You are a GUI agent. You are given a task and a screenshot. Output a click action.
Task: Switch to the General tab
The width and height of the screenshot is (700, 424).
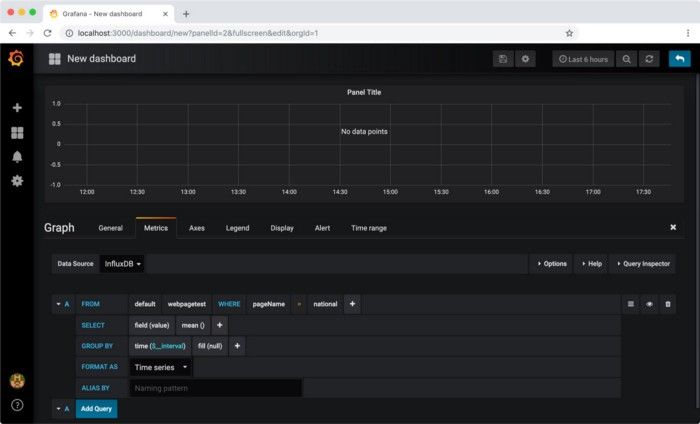point(110,228)
